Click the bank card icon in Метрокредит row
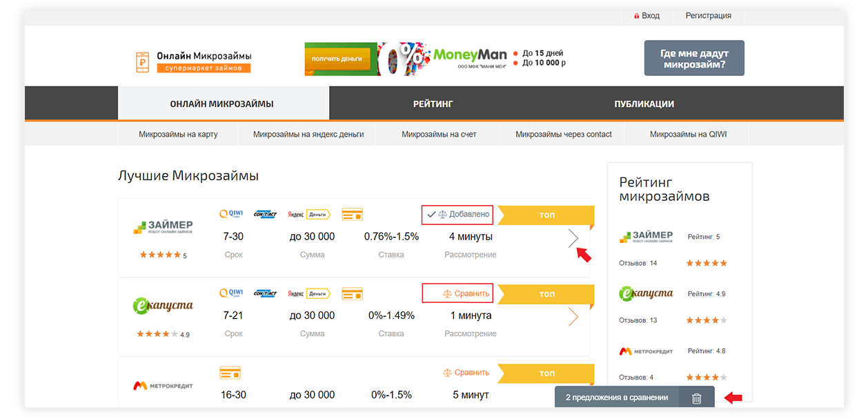Viewport: 868px width, 419px height. (230, 373)
